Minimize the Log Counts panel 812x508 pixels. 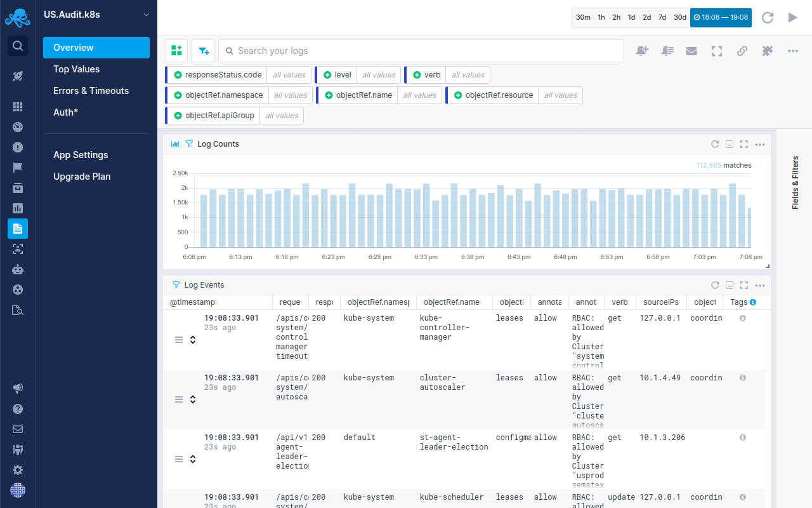730,144
